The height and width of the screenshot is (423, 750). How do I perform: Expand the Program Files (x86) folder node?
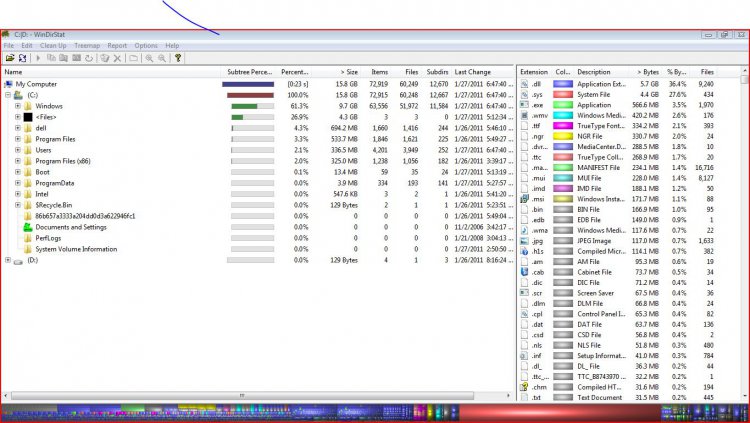[x=18, y=161]
